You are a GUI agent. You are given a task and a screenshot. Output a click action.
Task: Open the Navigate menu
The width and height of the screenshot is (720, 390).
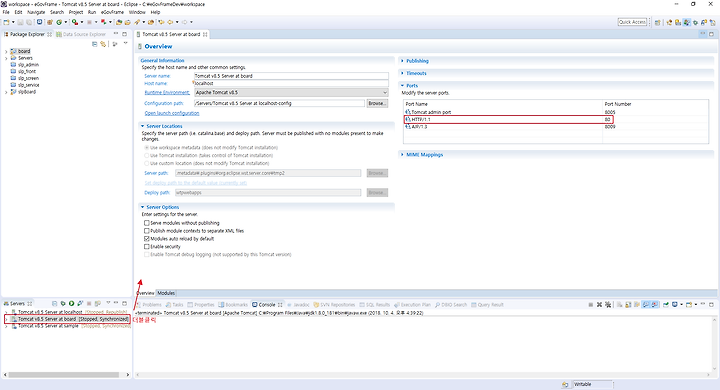click(x=36, y=12)
